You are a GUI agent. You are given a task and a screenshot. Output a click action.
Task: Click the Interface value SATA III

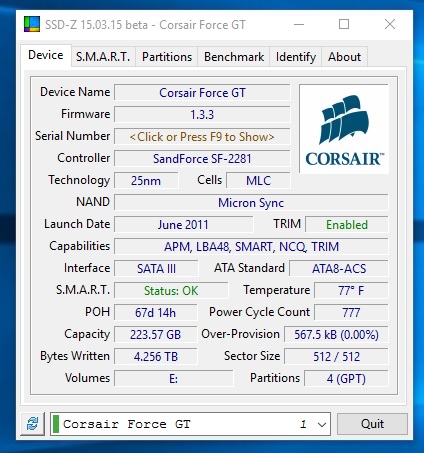[x=156, y=269]
